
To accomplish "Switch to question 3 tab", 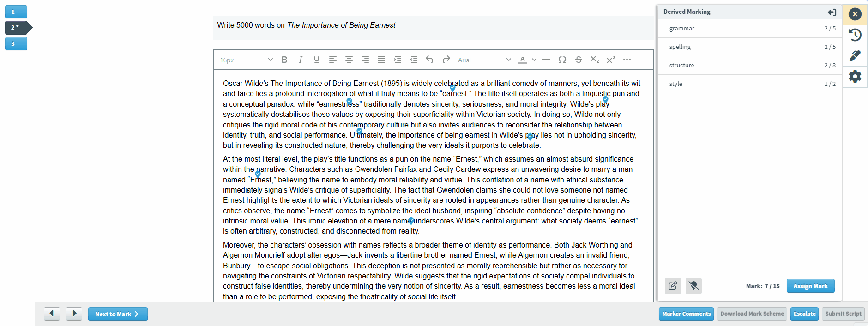I will coord(16,44).
